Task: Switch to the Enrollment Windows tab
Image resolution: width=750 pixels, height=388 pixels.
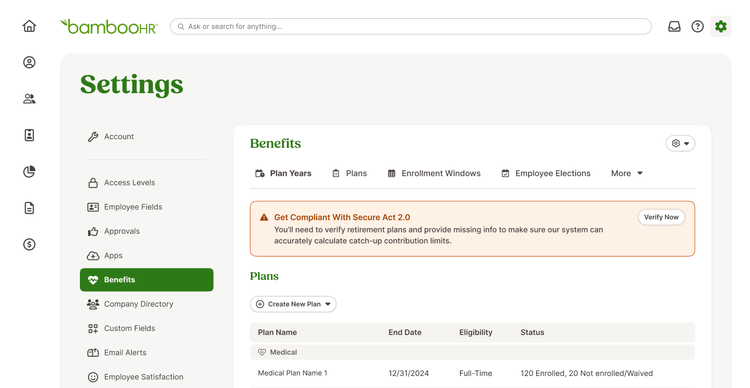Action: tap(434, 173)
